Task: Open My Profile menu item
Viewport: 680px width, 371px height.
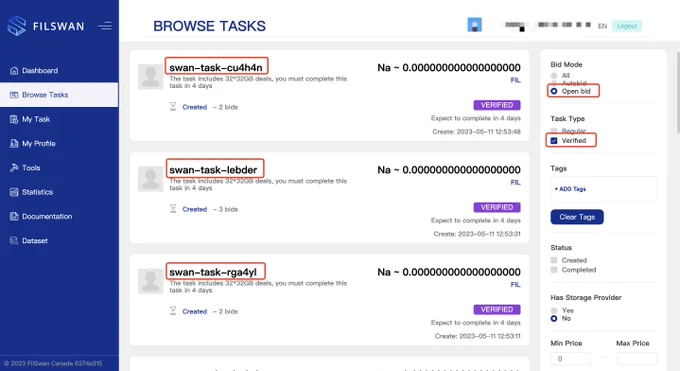Action: coord(59,143)
